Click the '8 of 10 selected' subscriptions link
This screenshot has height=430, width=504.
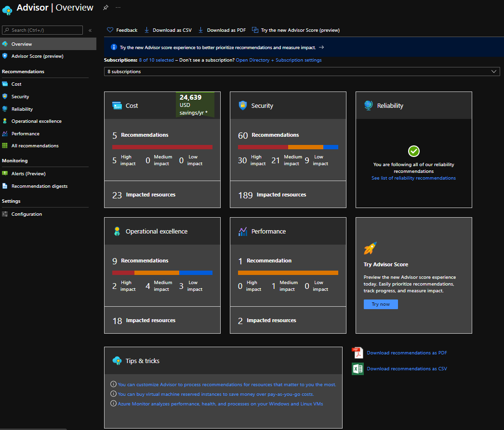coord(156,60)
